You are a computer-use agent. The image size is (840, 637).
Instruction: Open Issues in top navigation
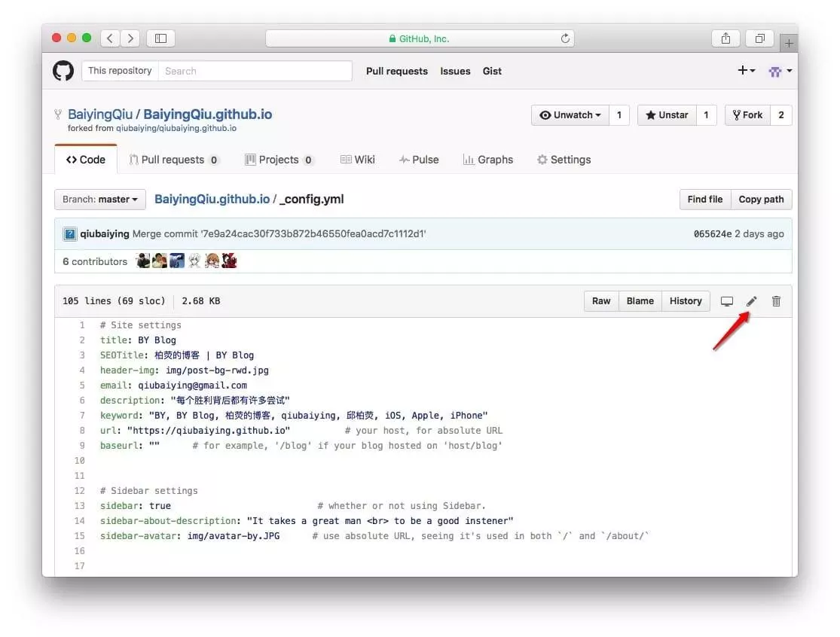(x=455, y=72)
